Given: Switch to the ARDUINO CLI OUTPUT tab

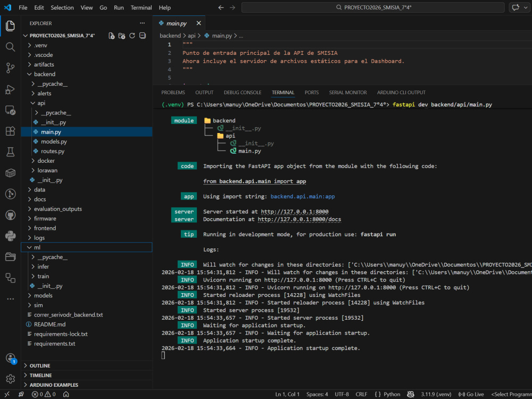Looking at the screenshot, I should (401, 92).
